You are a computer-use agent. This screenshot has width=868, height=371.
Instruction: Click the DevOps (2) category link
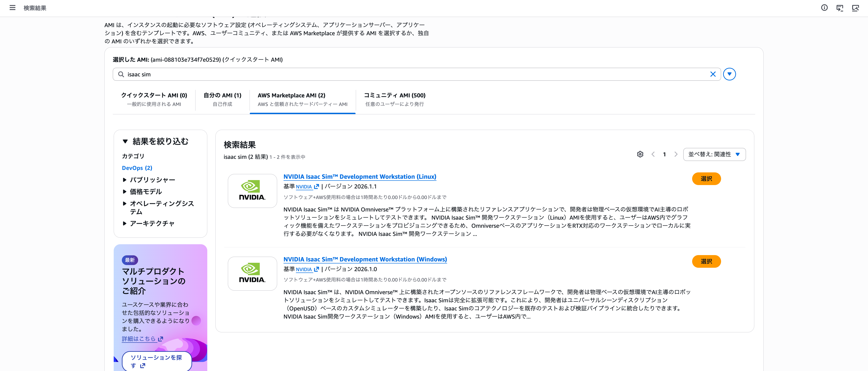point(137,168)
